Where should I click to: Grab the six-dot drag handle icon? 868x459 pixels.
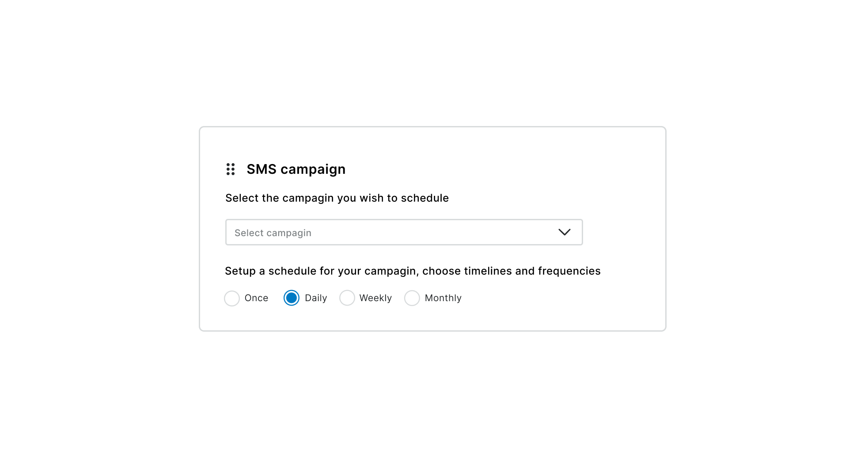click(x=231, y=169)
